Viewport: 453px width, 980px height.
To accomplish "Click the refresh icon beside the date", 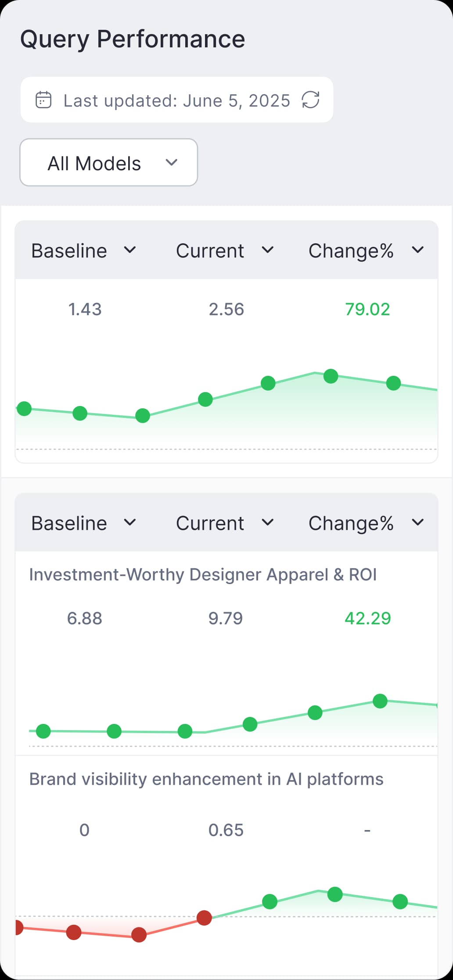I will tap(310, 100).
